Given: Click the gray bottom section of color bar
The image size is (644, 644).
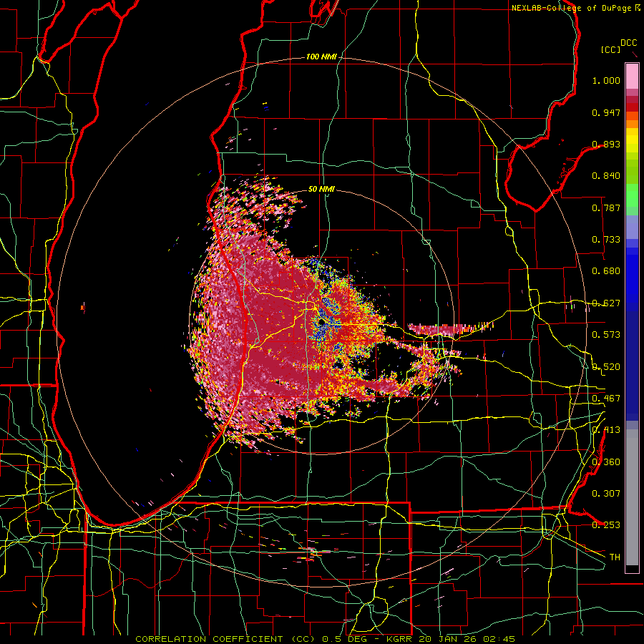Looking at the screenshot, I should [x=632, y=497].
